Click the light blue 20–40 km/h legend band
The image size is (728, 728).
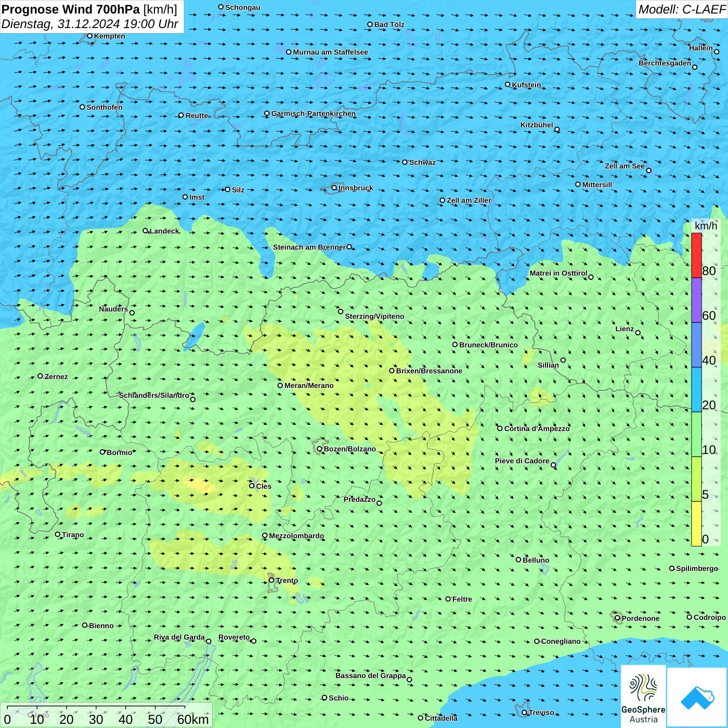(x=696, y=389)
